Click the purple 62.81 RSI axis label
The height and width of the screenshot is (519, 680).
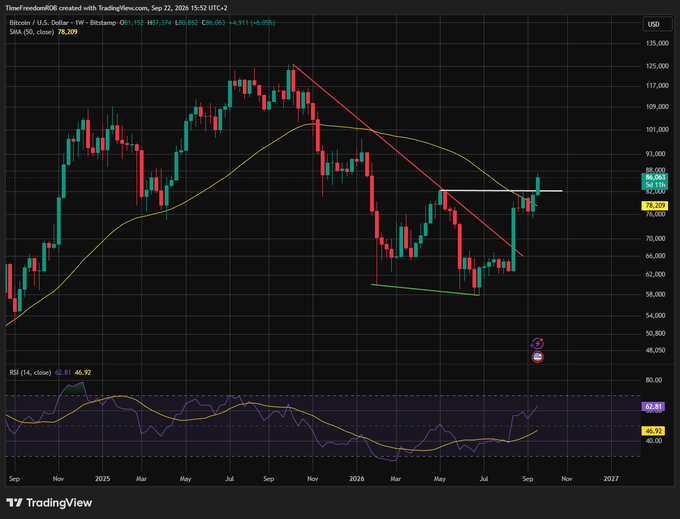(x=654, y=407)
